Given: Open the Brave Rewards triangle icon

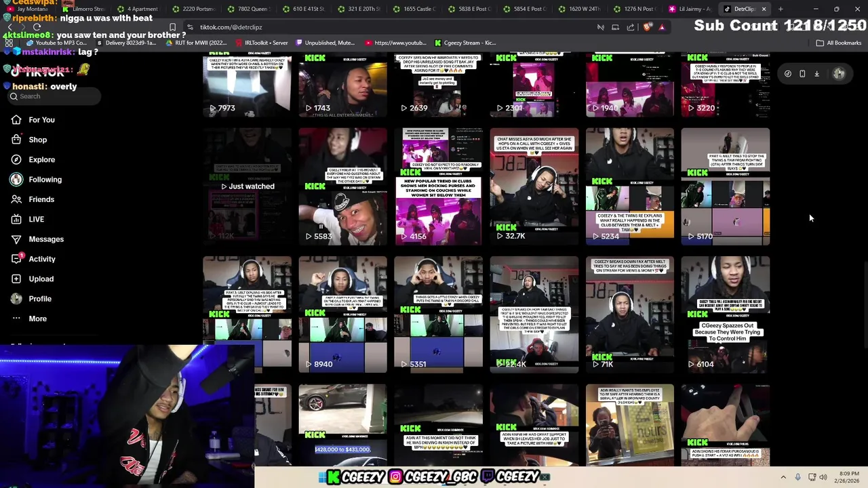Looking at the screenshot, I should click(662, 27).
